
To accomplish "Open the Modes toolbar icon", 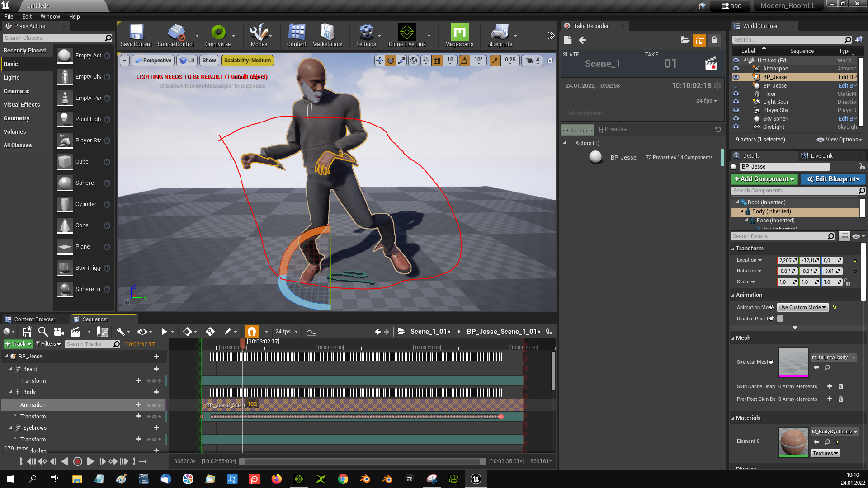I will [259, 35].
